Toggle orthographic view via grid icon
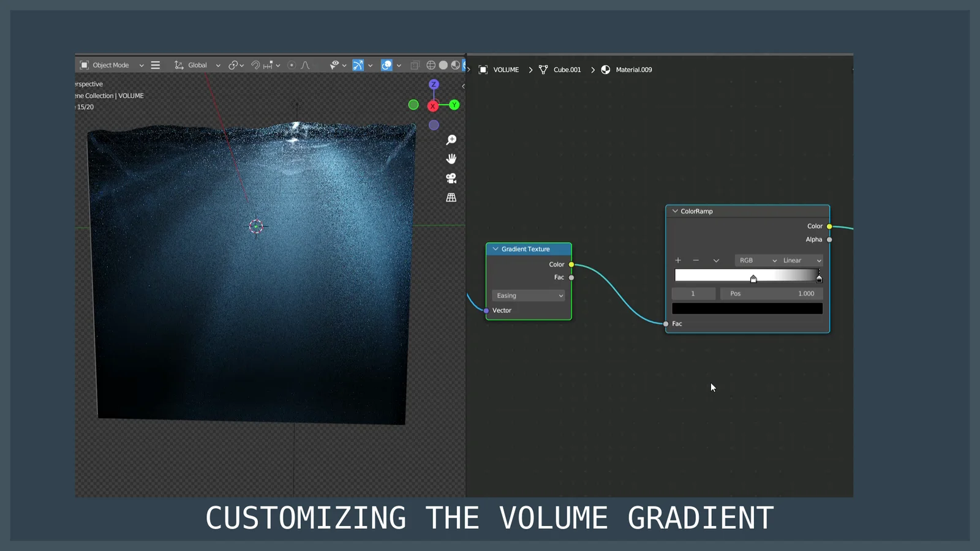Viewport: 980px width, 551px height. pyautogui.click(x=451, y=197)
